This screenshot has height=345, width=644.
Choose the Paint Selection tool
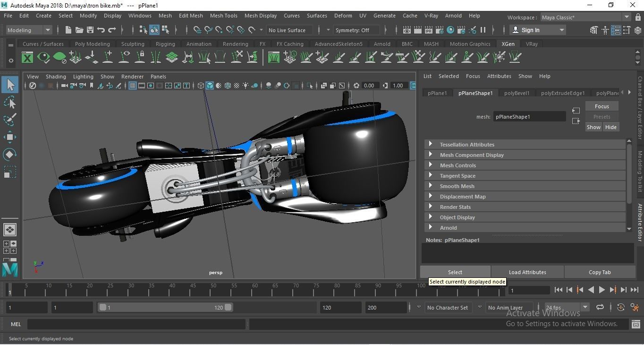pyautogui.click(x=10, y=120)
